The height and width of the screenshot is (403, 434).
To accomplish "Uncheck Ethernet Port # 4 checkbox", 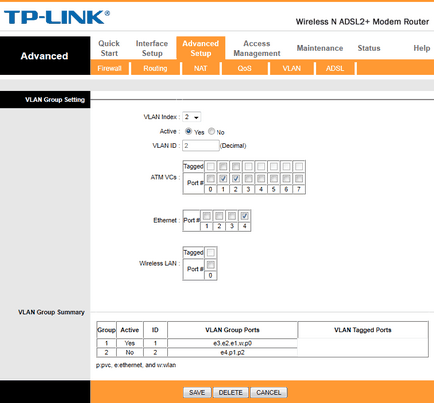I will coord(244,216).
